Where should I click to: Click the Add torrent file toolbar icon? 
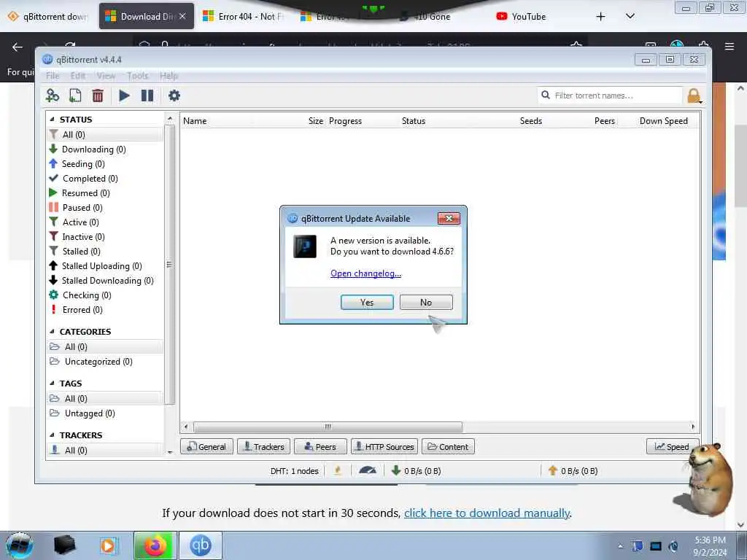pos(75,96)
